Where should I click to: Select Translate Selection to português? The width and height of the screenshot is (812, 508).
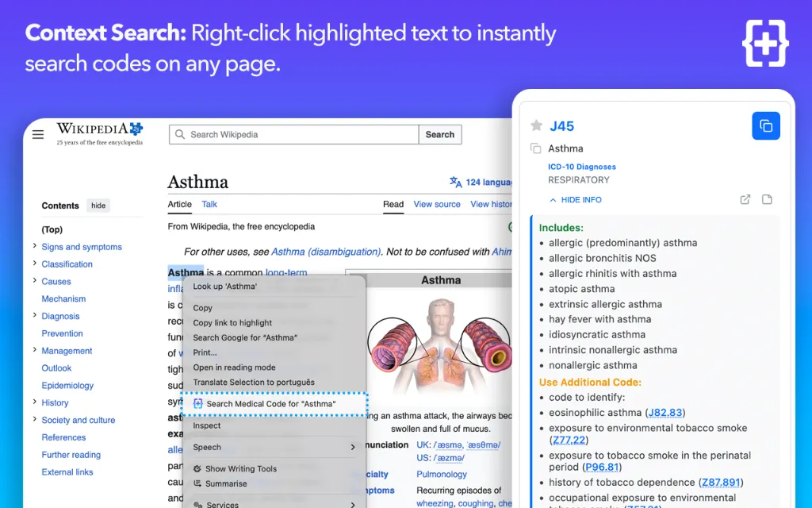click(254, 382)
